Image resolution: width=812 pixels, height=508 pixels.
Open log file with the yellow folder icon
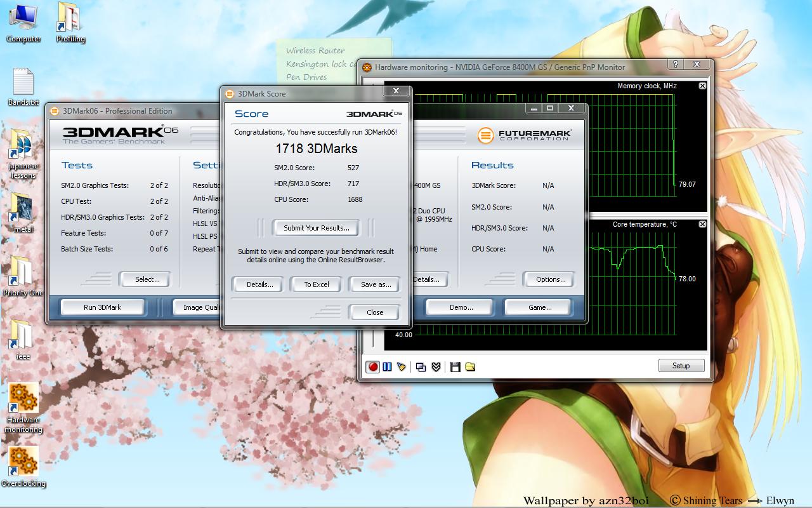point(470,366)
